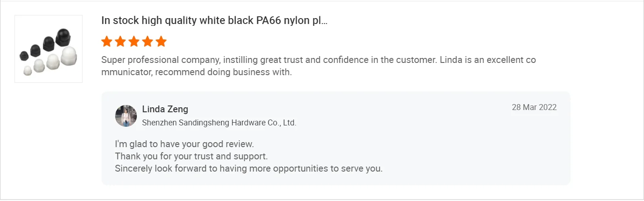Image resolution: width=644 pixels, height=201 pixels.
Task: Click the 28 Mar 2022 reply date
Action: click(534, 107)
